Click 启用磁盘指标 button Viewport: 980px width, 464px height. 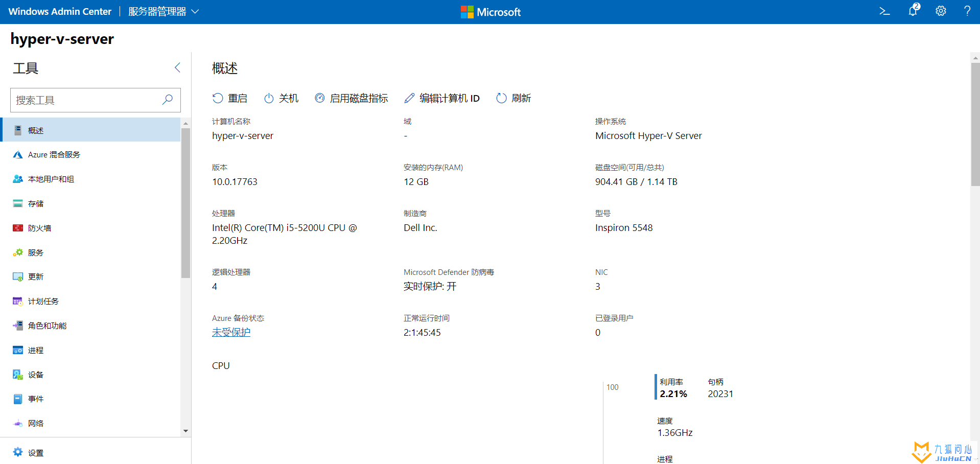352,98
